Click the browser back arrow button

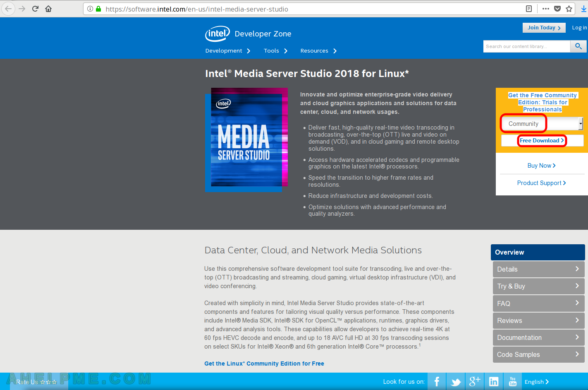pyautogui.click(x=8, y=9)
